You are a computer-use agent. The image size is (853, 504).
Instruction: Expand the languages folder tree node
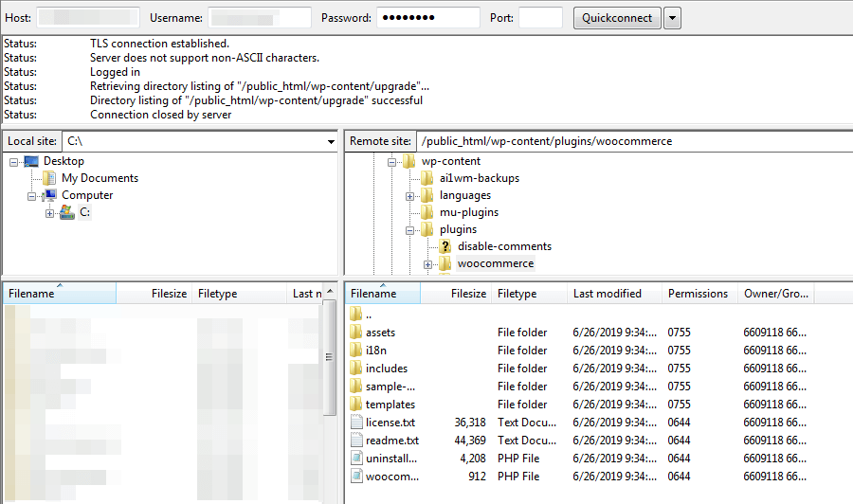tap(410, 196)
